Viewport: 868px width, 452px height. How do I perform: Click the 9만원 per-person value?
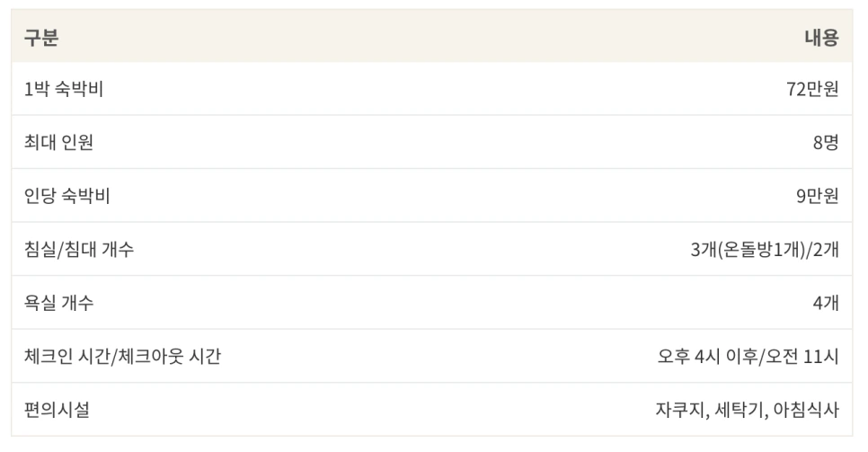818,196
